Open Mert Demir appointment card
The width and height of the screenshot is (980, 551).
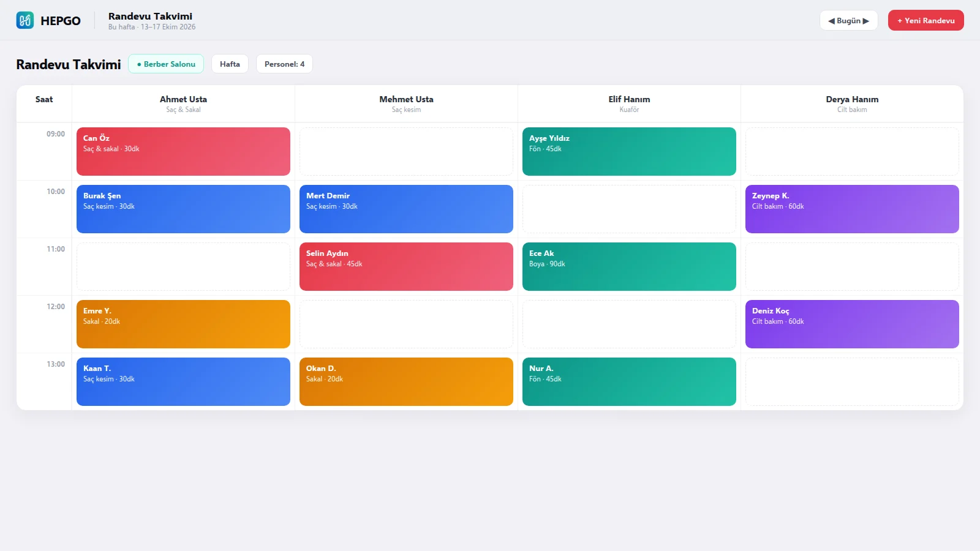[406, 209]
